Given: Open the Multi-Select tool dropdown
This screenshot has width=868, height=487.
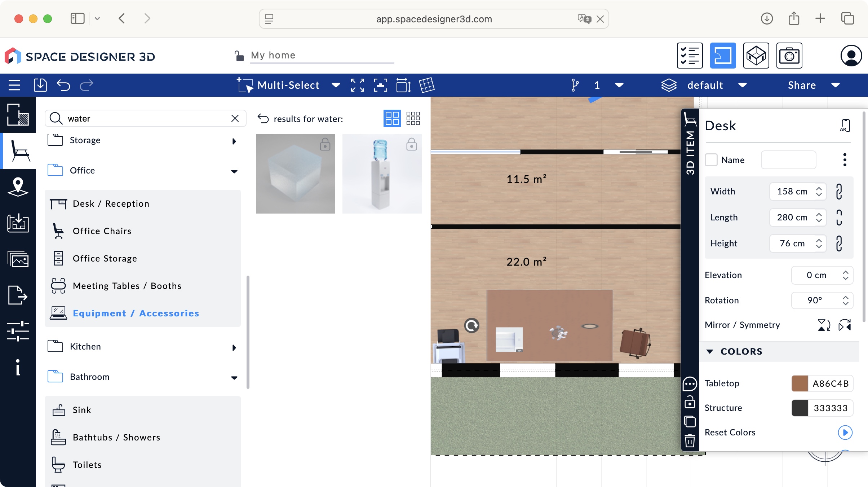Looking at the screenshot, I should (335, 85).
